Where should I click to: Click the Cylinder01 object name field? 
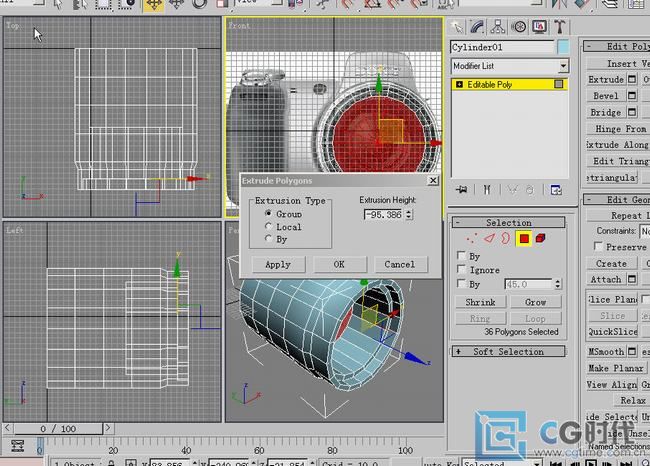point(502,47)
